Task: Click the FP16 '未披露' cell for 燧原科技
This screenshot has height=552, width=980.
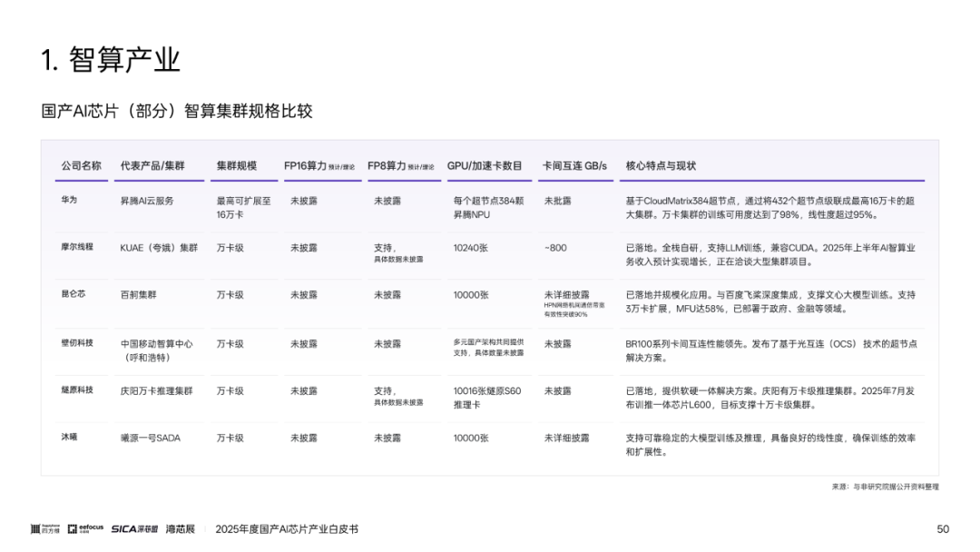Action: point(304,391)
